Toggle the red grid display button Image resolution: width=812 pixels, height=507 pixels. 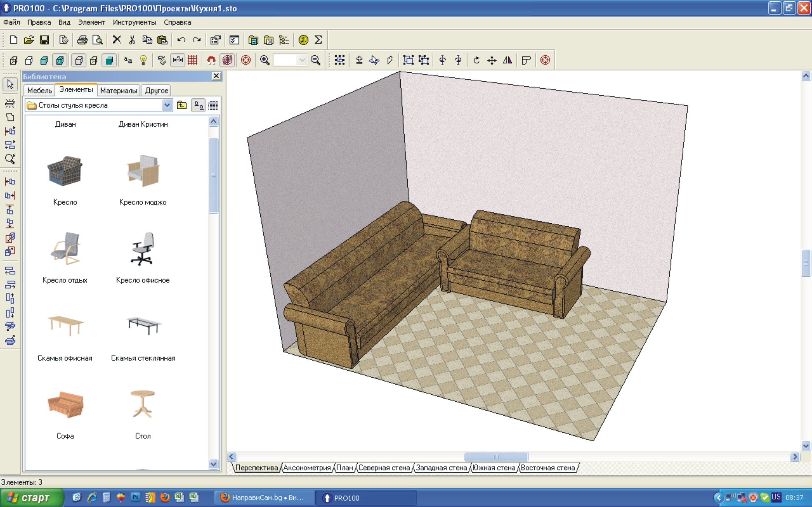tap(192, 60)
